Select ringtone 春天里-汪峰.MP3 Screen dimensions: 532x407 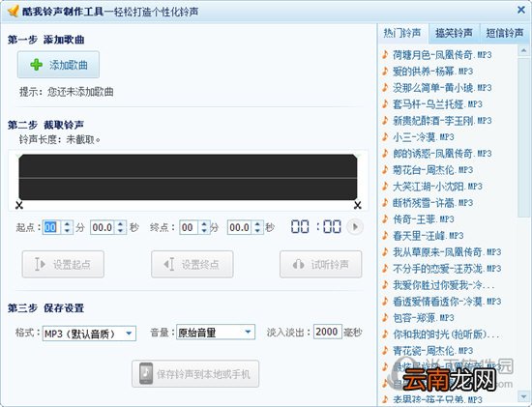tap(428, 235)
